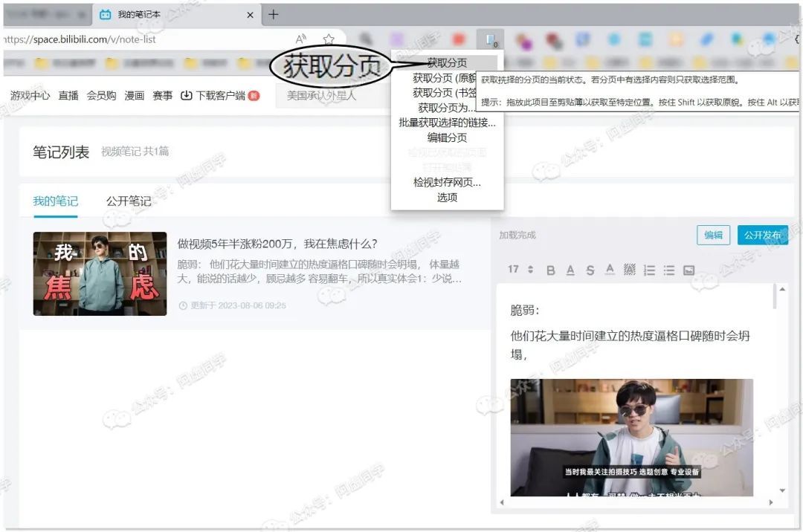Choose 编辑分页 menu entry
The image size is (803, 532).
447,137
